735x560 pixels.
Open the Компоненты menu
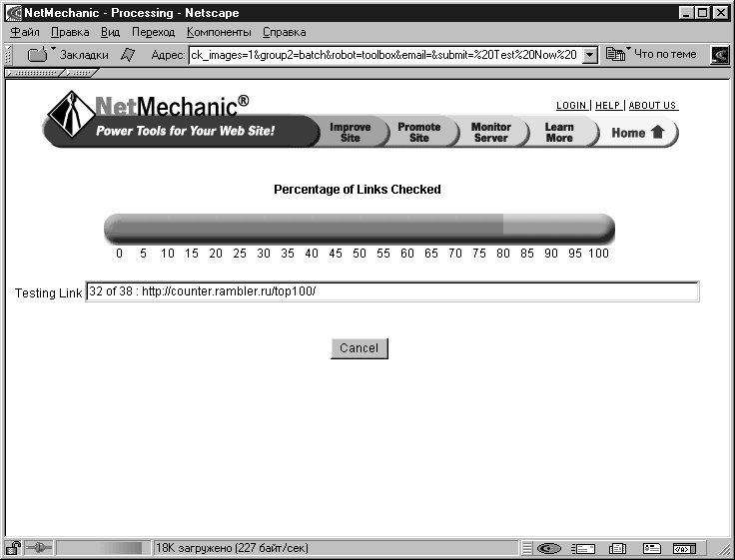click(x=219, y=32)
